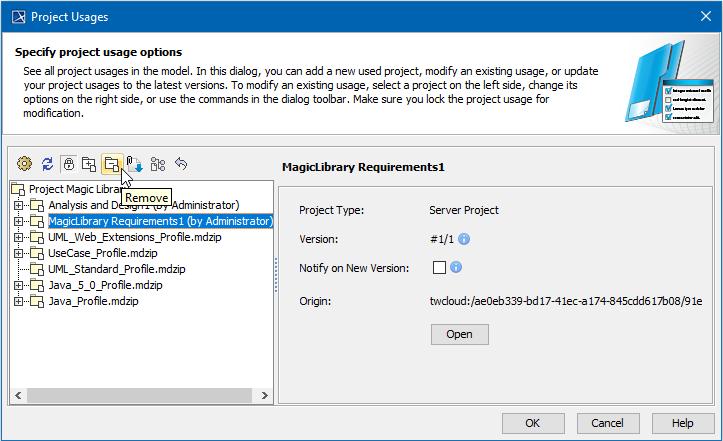The image size is (723, 441).
Task: Toggle the lock project usage icon
Action: 68,164
